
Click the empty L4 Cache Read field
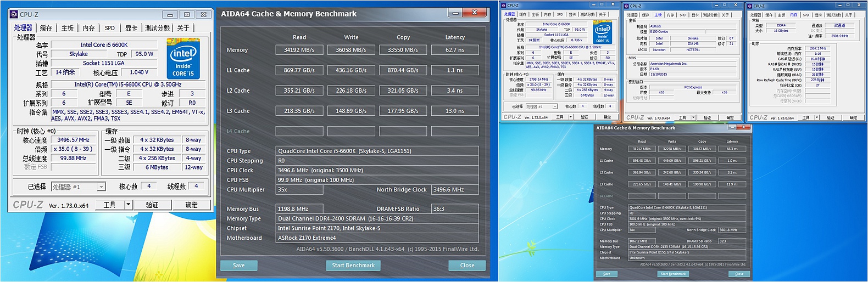click(299, 131)
